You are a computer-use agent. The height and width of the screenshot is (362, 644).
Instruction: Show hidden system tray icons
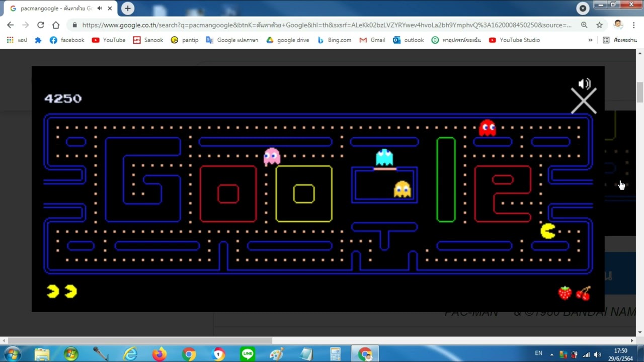click(x=551, y=354)
